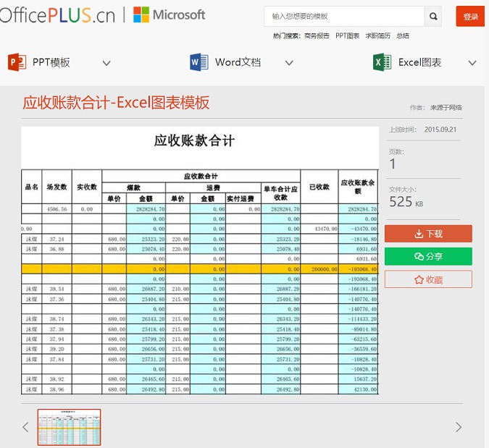Select the spreadsheet preview thumbnail

tap(69, 427)
